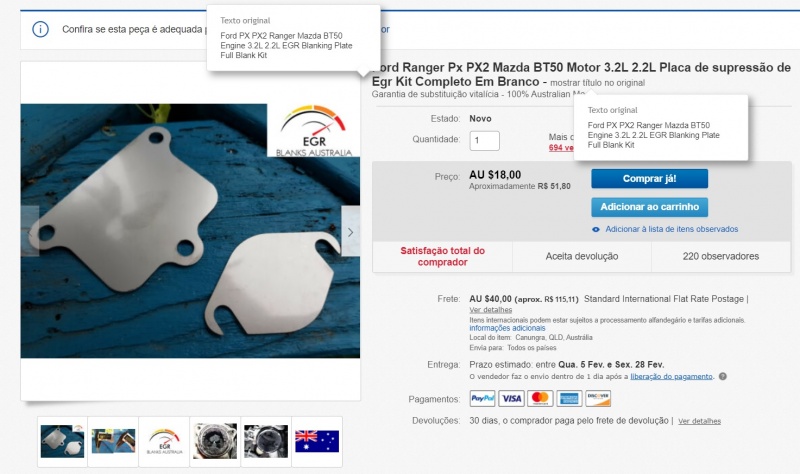Click the VISA card icon
The width and height of the screenshot is (800, 474).
pyautogui.click(x=511, y=398)
